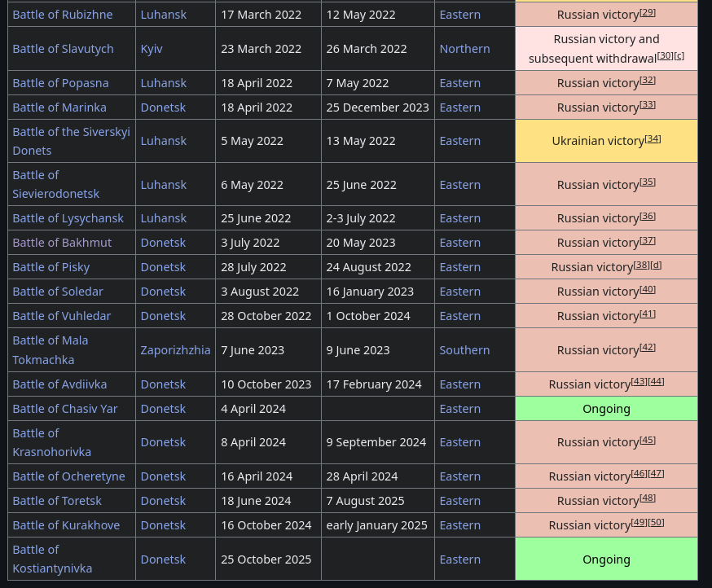Open citation [33] for Marinka result
The height and width of the screenshot is (588, 712).
tap(648, 104)
